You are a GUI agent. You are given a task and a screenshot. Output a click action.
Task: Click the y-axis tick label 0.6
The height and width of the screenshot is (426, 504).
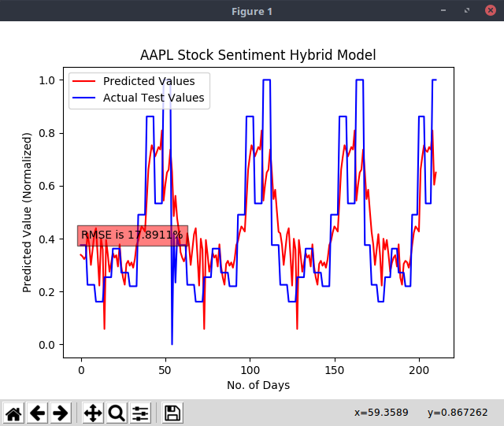(46, 186)
